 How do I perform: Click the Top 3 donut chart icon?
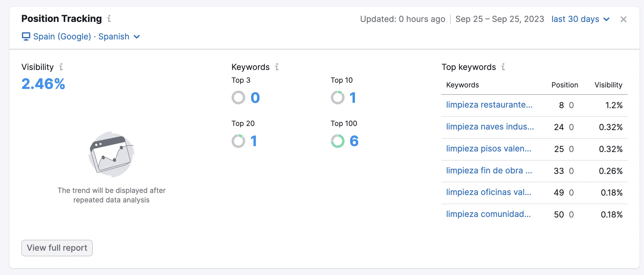click(238, 97)
